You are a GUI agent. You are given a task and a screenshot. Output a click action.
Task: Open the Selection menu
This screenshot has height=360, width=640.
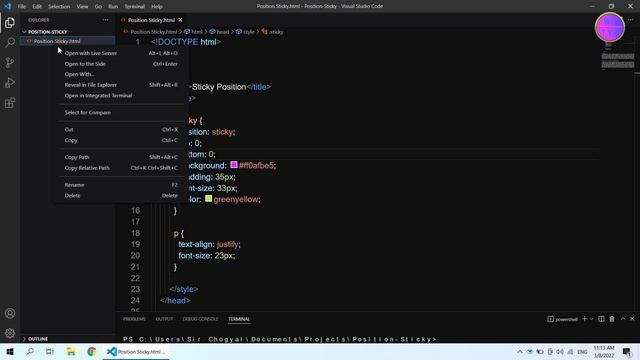coord(59,6)
